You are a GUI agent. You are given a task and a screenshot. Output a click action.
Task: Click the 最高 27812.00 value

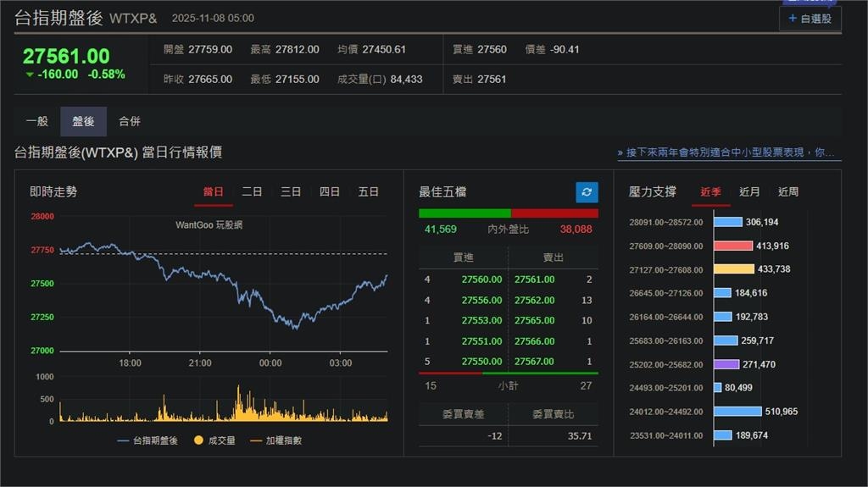(x=298, y=49)
